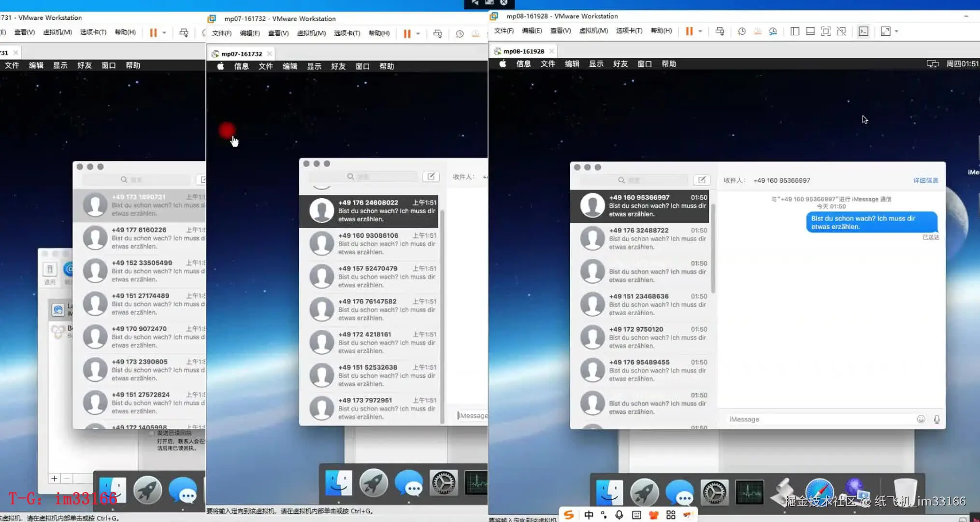Open Activity Monitor in mp08 dock
The height and width of the screenshot is (522, 980).
point(749,492)
